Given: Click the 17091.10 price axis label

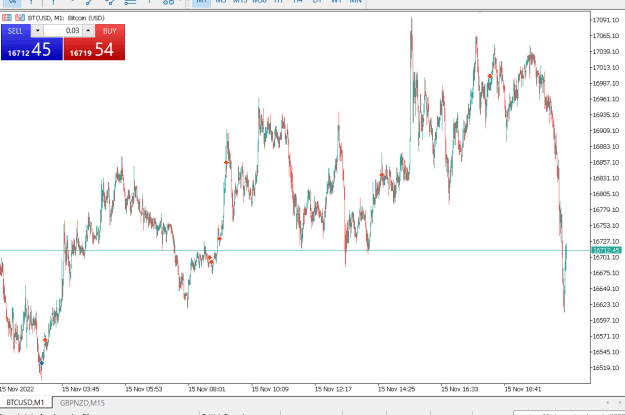Looking at the screenshot, I should [606, 20].
